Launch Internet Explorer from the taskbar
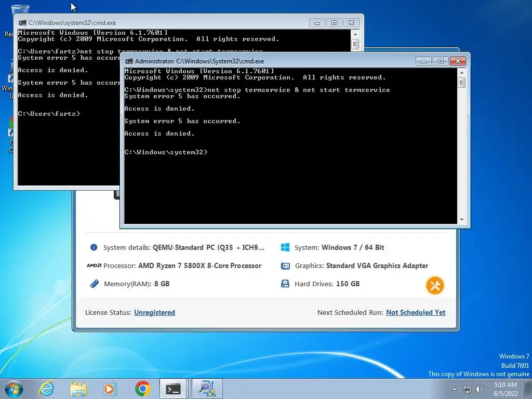Screen dimensions: 532x399 click(46, 389)
